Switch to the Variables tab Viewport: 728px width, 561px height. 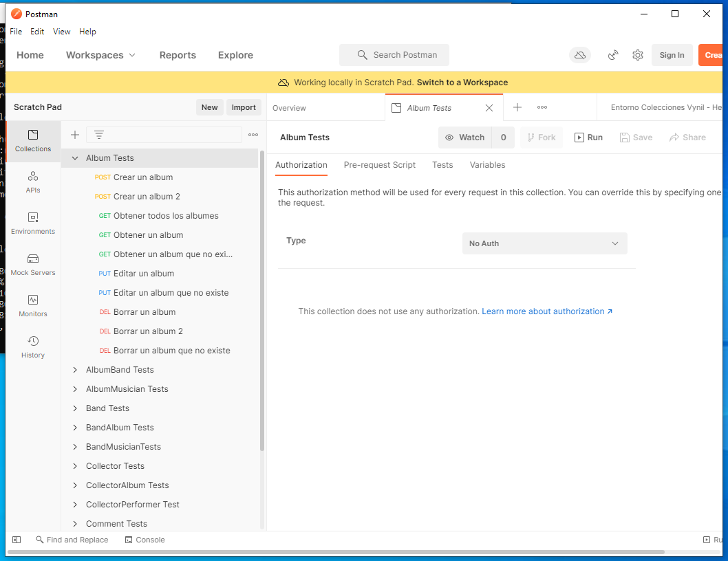487,165
